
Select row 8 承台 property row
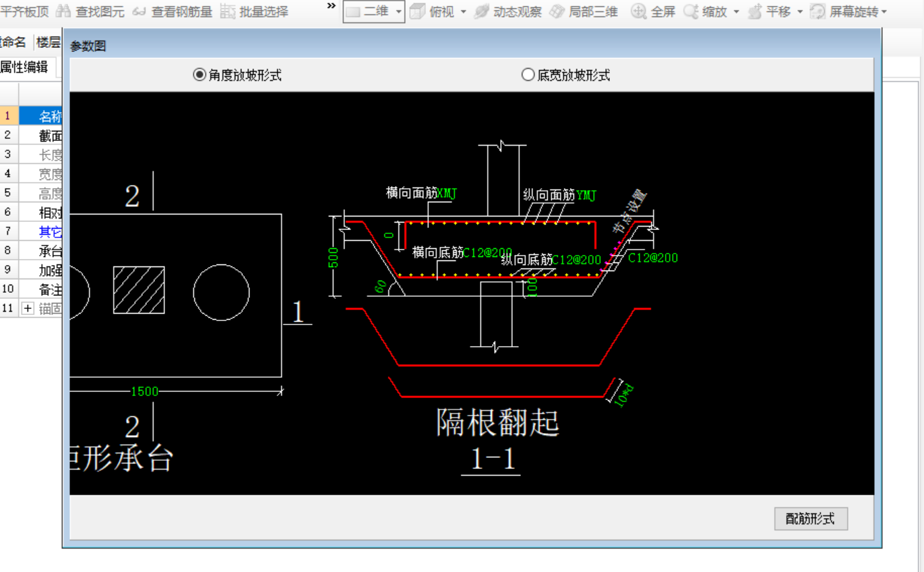(40, 251)
